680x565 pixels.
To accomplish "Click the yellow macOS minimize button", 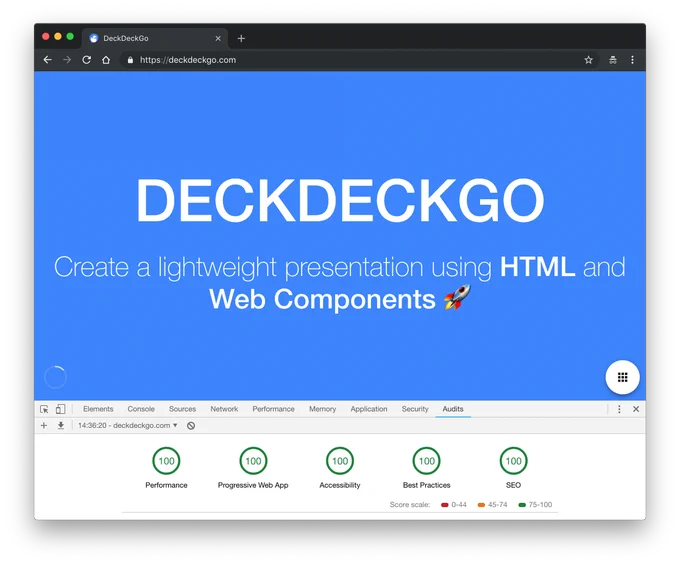I will (58, 36).
